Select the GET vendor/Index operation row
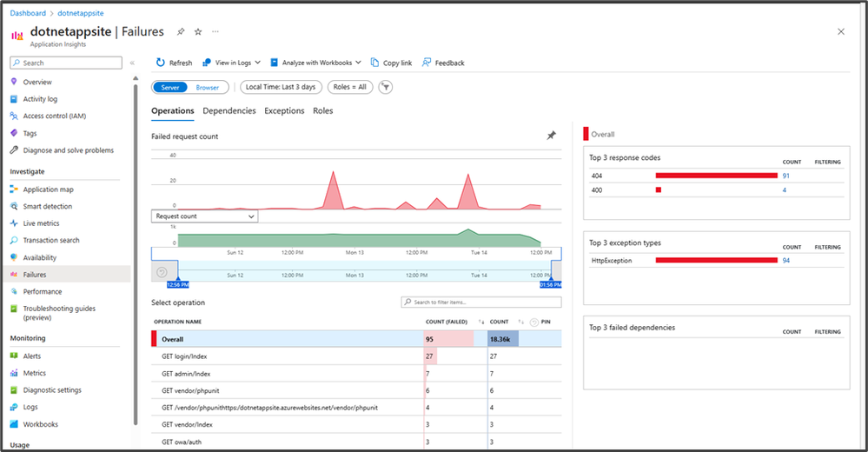The image size is (868, 452). (x=356, y=424)
